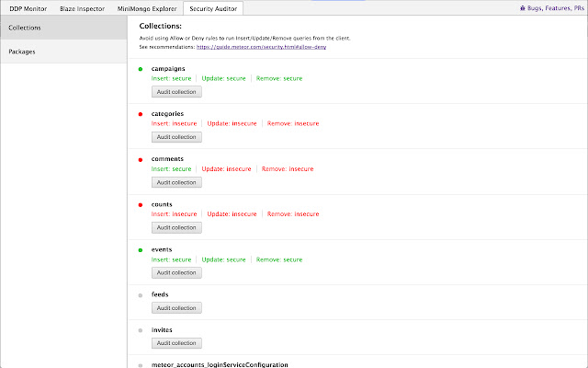Audit the feeds collection
Screen dimensions: 588x368
176,307
